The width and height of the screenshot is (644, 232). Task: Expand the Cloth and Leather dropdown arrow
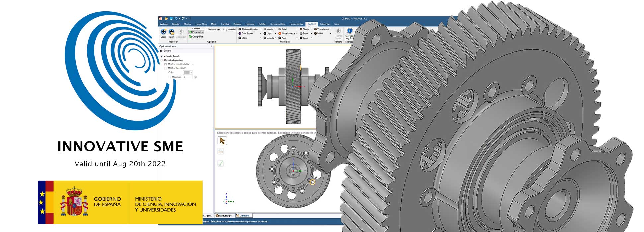point(261,29)
